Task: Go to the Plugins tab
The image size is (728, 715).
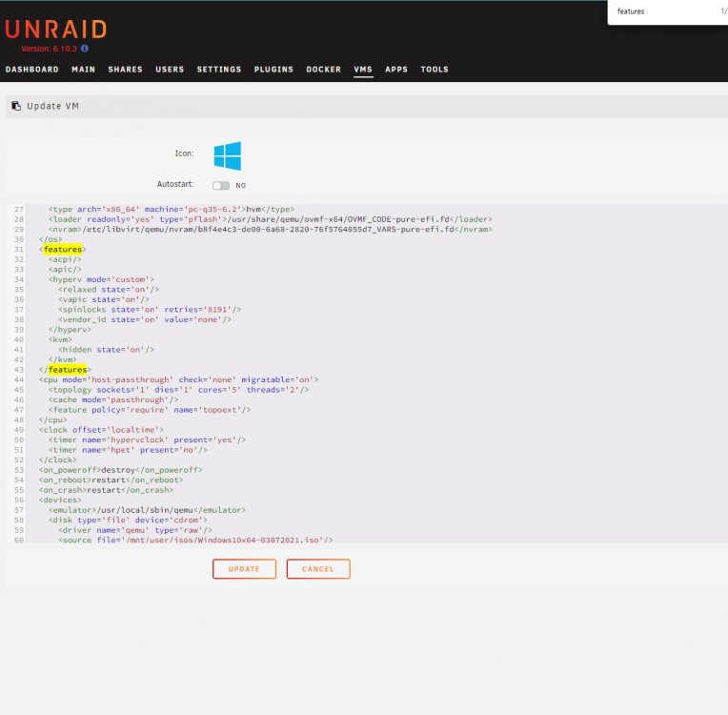Action: [x=273, y=70]
